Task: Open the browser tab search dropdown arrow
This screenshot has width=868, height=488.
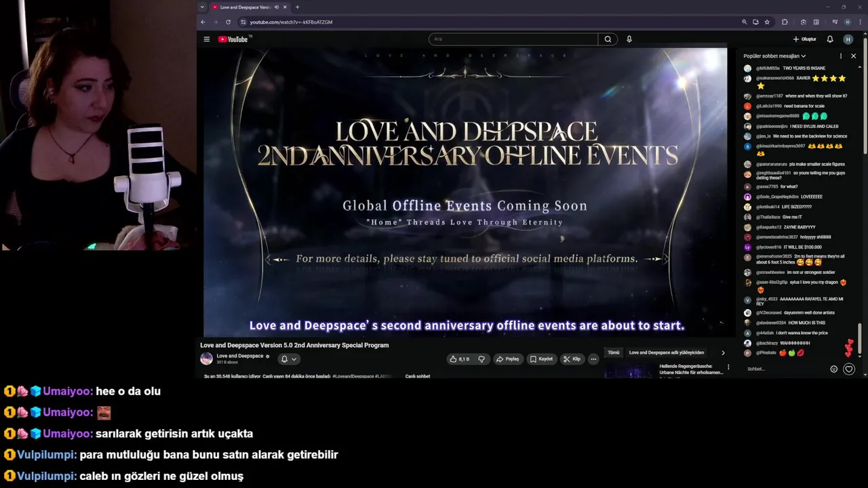Action: tap(202, 7)
